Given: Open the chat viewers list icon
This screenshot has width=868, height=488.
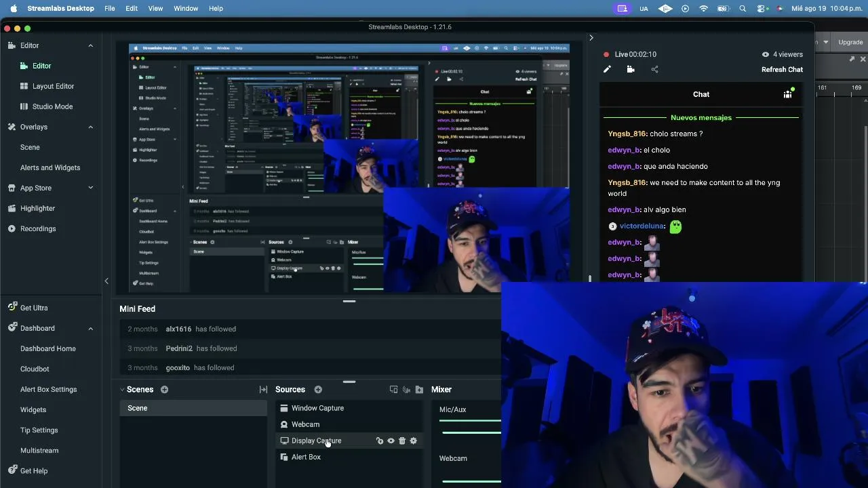Looking at the screenshot, I should 788,94.
